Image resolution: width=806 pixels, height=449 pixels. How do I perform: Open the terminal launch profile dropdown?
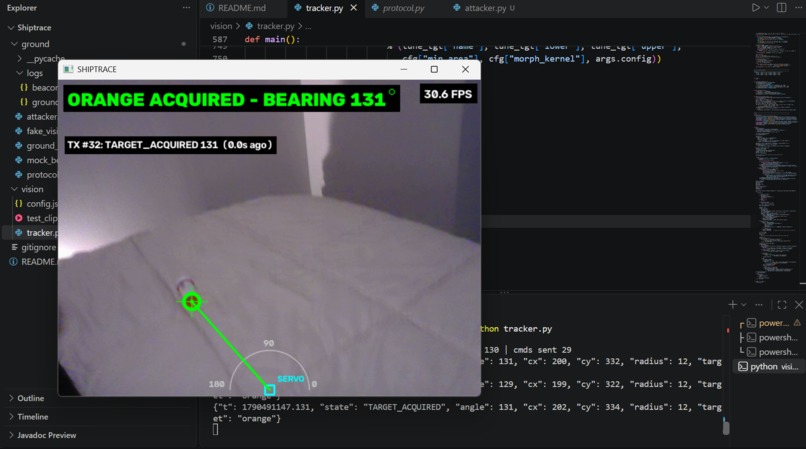744,304
